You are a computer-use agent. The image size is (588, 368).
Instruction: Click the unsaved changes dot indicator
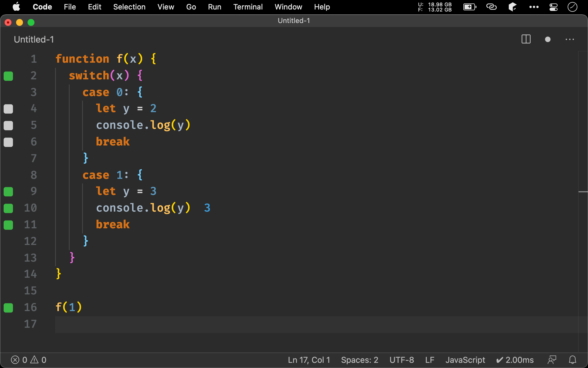[x=548, y=39]
